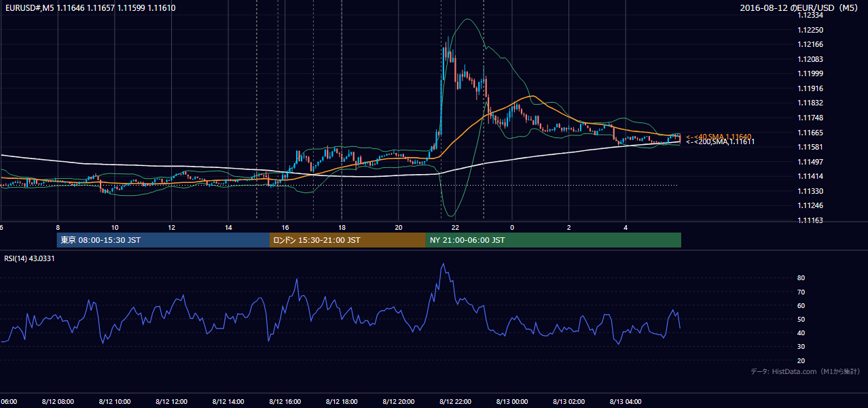Click the 1.11581 price axis label
The width and height of the screenshot is (868, 408).
pyautogui.click(x=812, y=147)
